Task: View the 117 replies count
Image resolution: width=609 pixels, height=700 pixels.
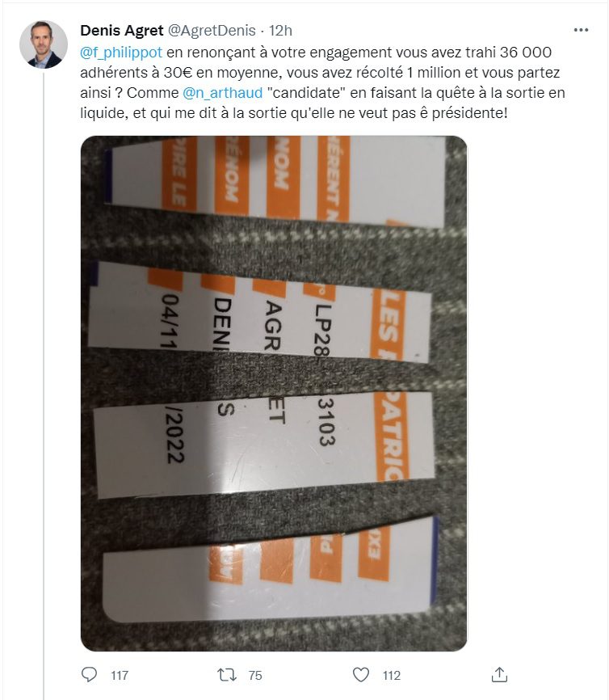Action: click(120, 675)
